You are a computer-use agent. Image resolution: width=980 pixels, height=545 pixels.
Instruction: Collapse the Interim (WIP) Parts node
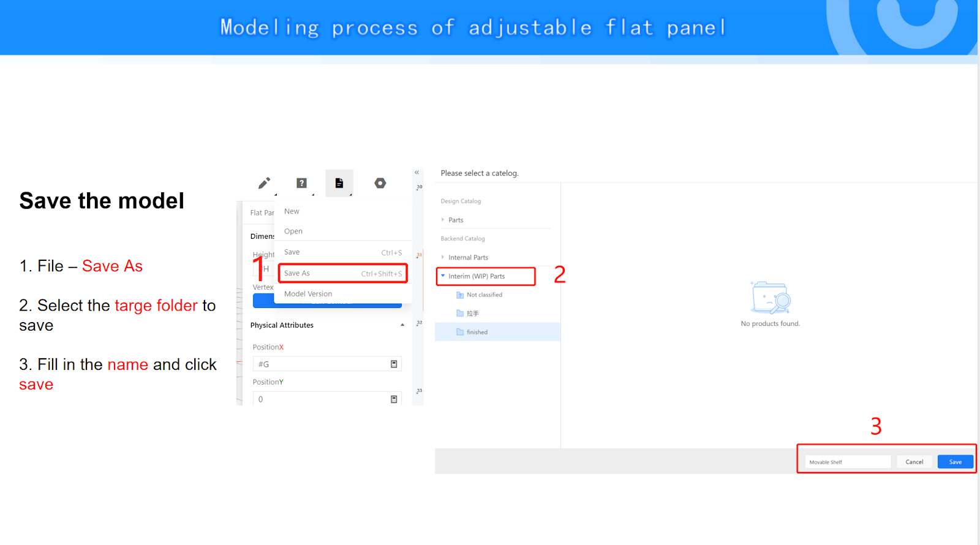[443, 276]
